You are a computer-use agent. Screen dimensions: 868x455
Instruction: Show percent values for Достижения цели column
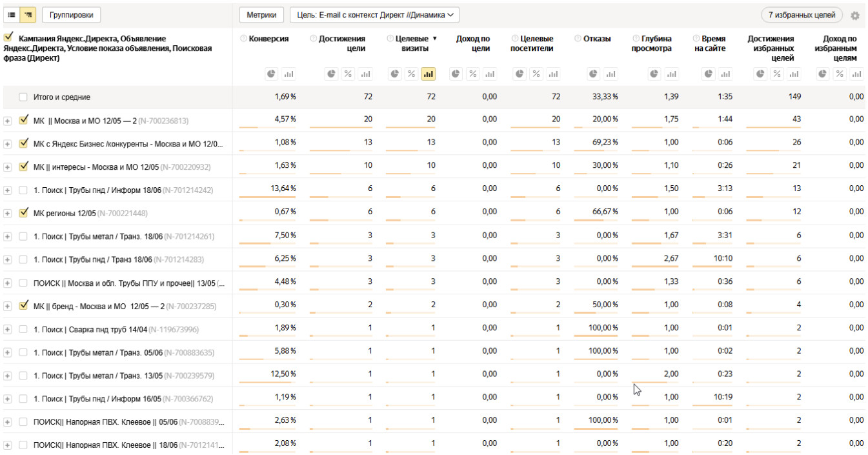click(348, 74)
